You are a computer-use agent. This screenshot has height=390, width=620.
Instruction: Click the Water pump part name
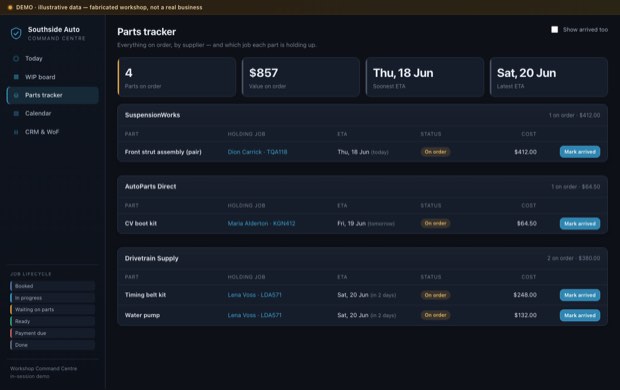point(142,315)
